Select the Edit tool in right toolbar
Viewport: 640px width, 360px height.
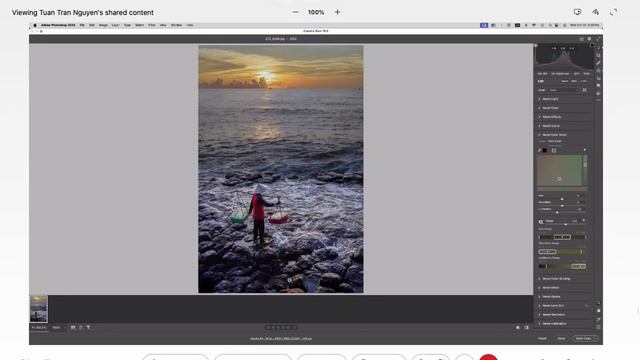click(x=598, y=47)
